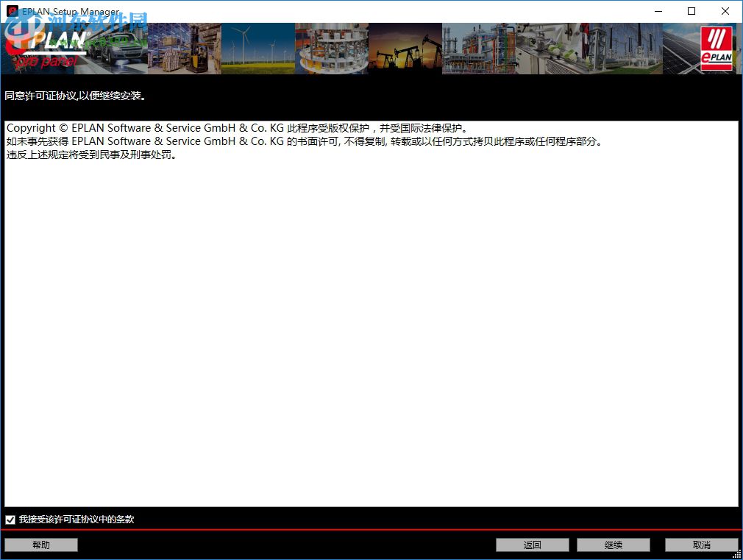Click the EPLAN logo in the banner
Screen dimensions: 743x560
click(717, 49)
